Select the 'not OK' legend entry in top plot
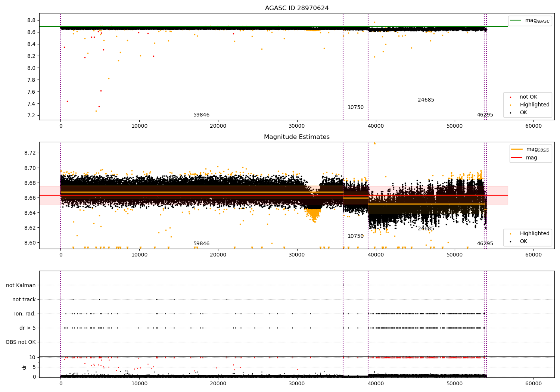Image resolution: width=560 pixels, height=392 pixels. coord(528,97)
